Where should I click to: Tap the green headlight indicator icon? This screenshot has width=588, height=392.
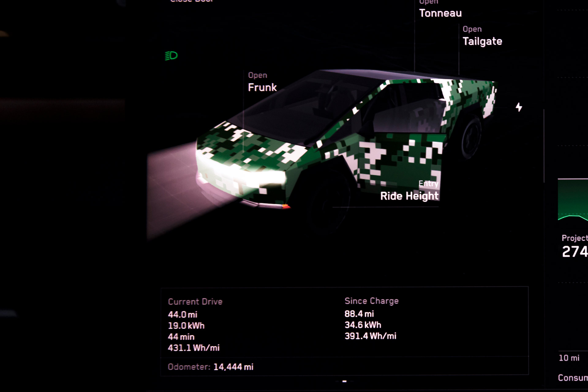click(171, 56)
